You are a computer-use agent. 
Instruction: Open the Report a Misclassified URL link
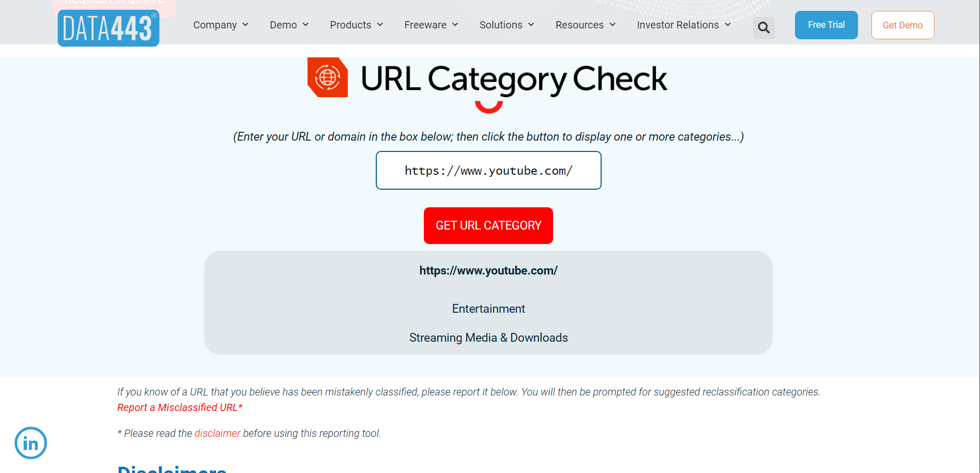(x=180, y=407)
